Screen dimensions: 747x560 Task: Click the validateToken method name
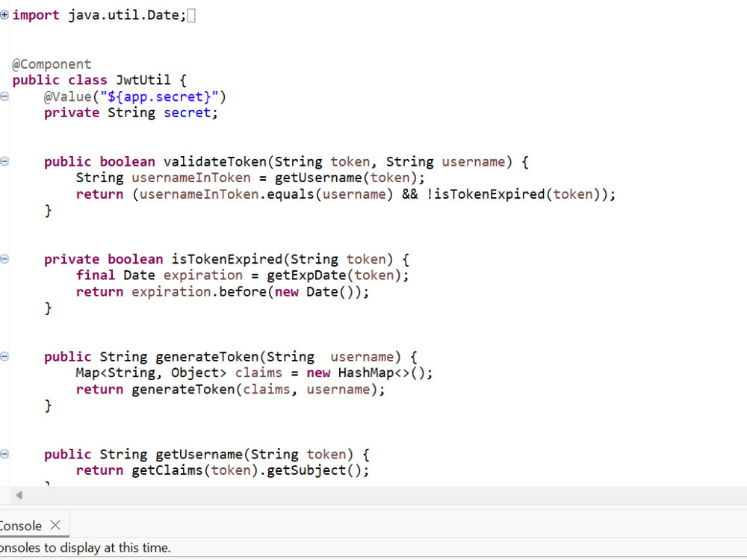(x=215, y=162)
